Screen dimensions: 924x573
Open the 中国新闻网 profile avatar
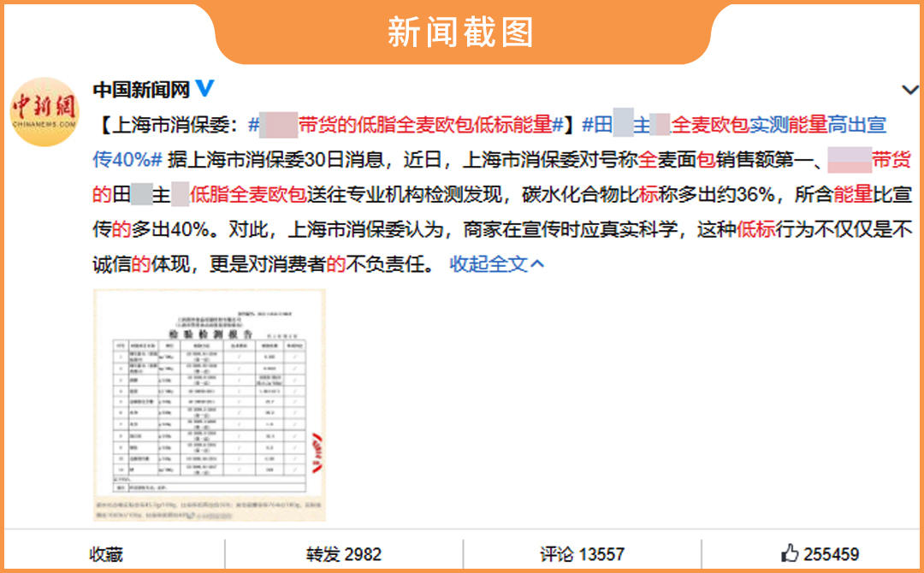(x=44, y=112)
